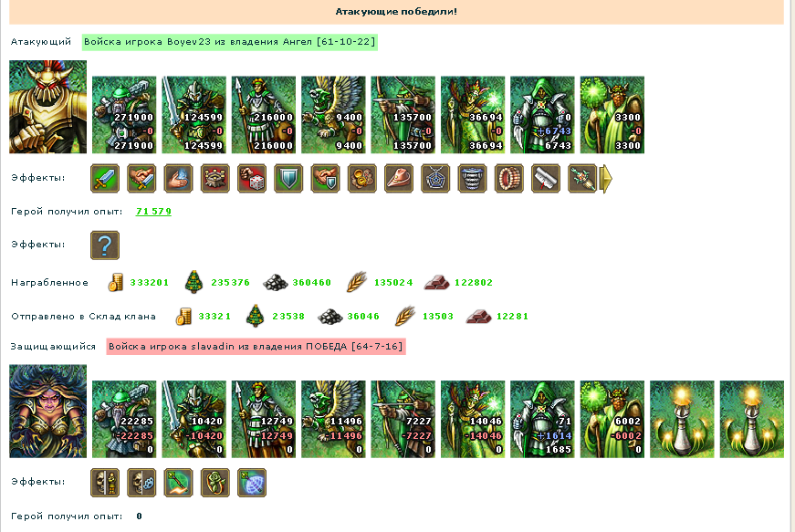Screen dimensions: 795x532
Task: Click the green sword effect icon
Action: click(x=105, y=178)
